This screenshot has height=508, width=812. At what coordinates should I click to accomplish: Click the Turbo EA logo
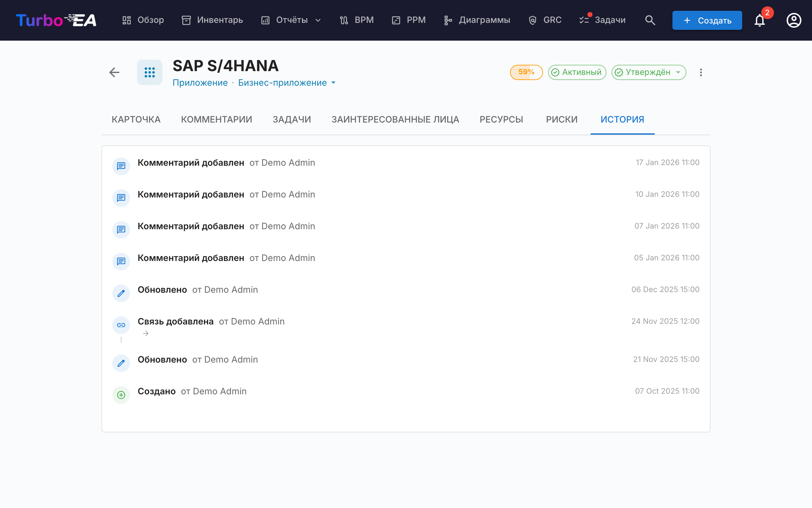click(56, 20)
